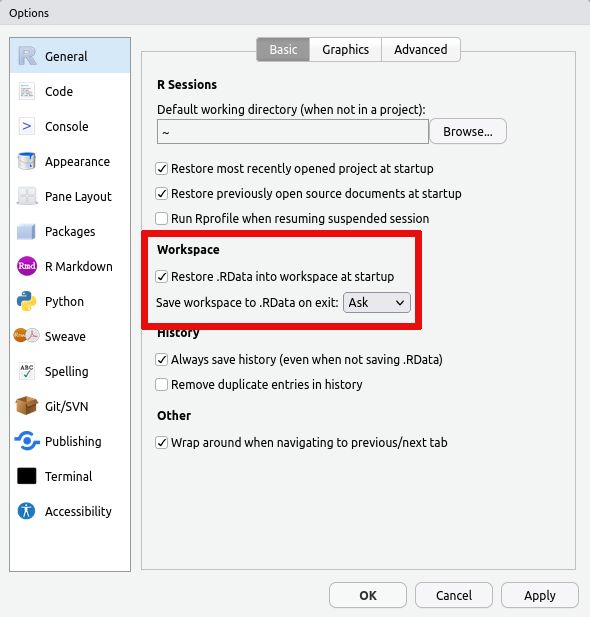The image size is (590, 617).
Task: Open the Git/SVN options label
Action: coord(67,406)
